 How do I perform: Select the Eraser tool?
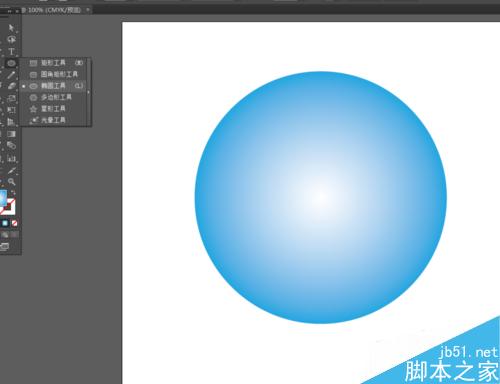(x=11, y=87)
